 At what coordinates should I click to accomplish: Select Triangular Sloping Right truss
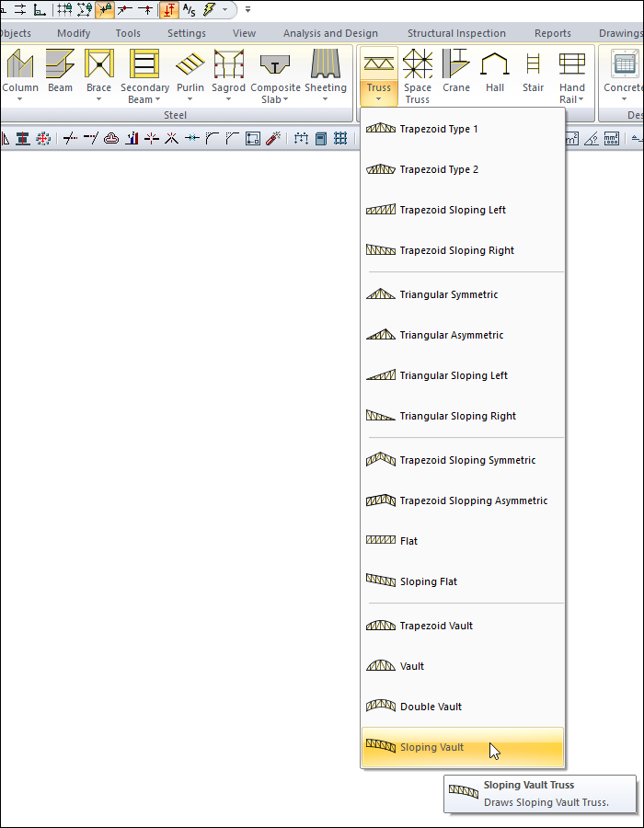tap(463, 416)
